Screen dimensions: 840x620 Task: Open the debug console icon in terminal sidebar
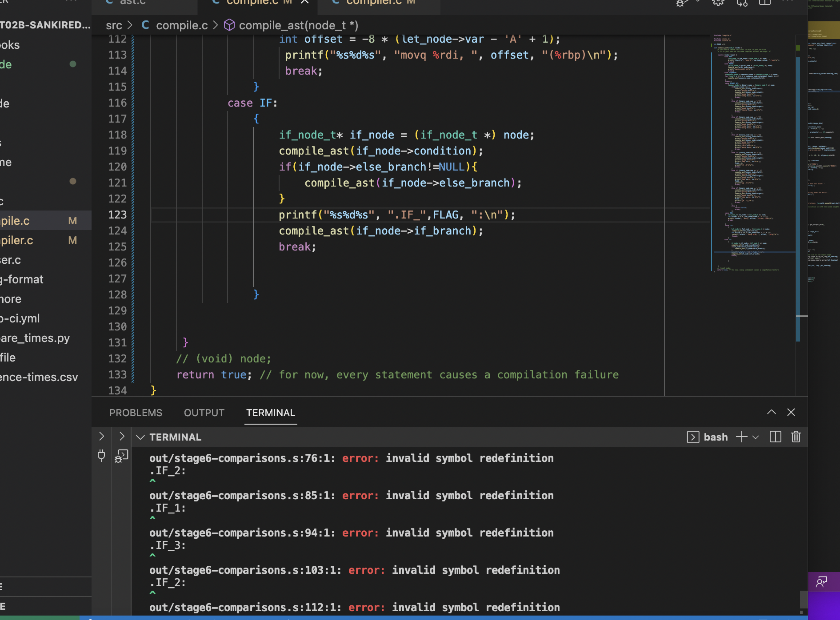121,456
